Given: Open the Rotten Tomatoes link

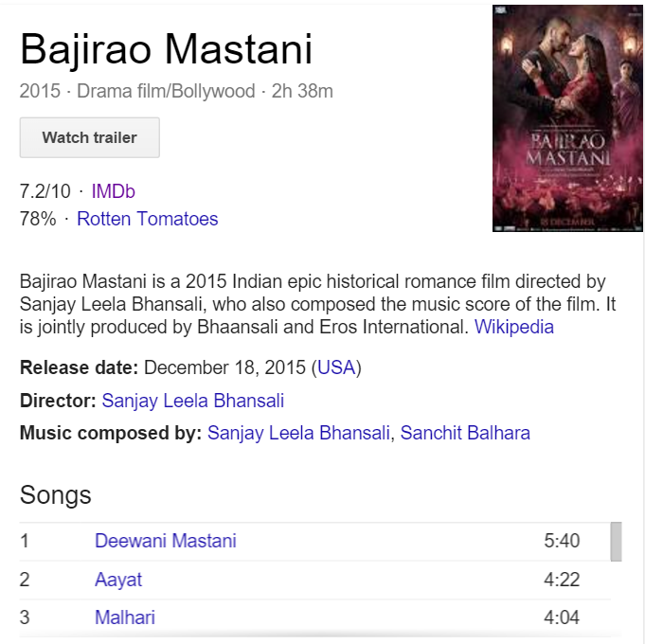Looking at the screenshot, I should 147,219.
